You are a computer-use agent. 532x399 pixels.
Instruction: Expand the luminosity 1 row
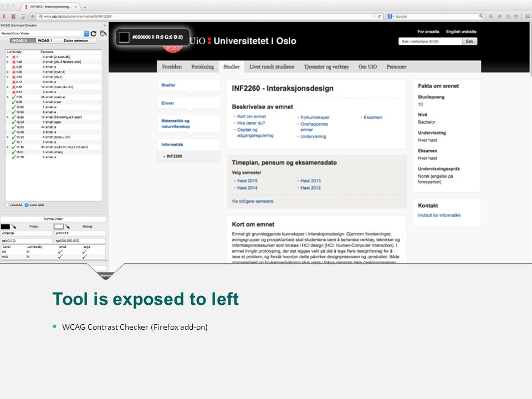(8, 57)
